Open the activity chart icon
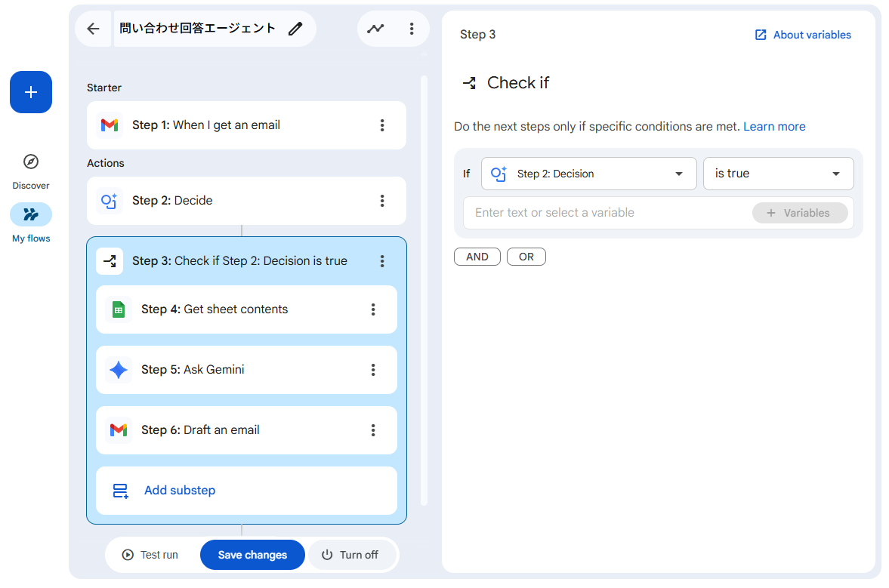 tap(375, 29)
